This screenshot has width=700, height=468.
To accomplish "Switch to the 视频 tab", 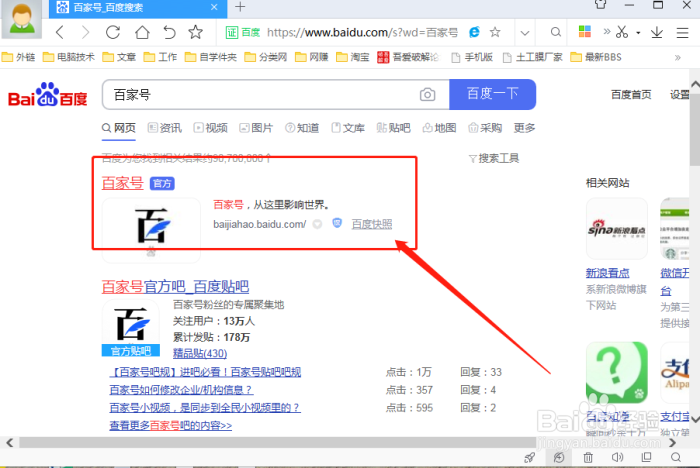I will tap(210, 128).
